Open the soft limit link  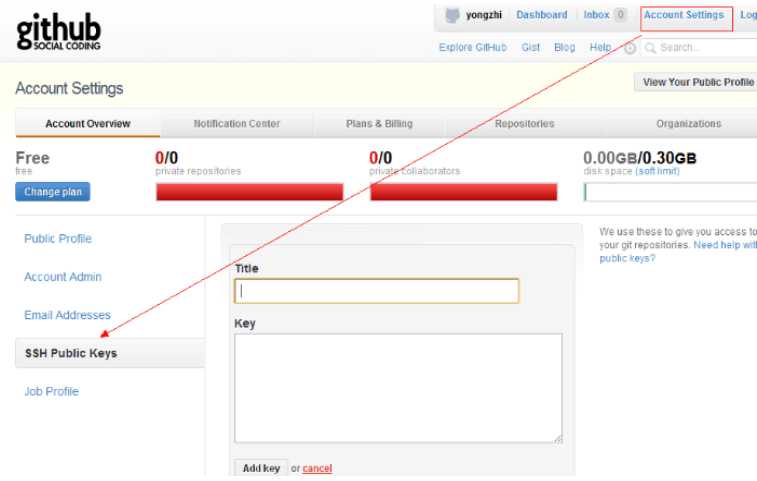[657, 171]
